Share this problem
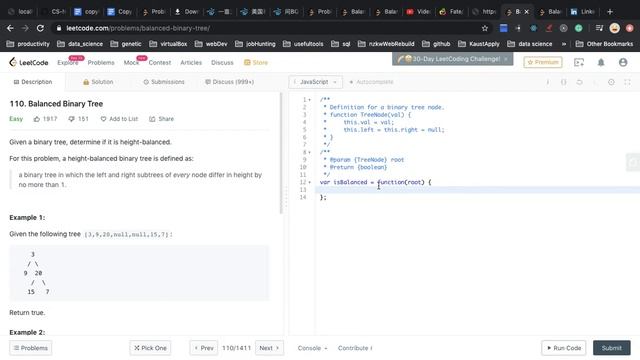Image resolution: width=640 pixels, height=360 pixels. click(x=162, y=119)
